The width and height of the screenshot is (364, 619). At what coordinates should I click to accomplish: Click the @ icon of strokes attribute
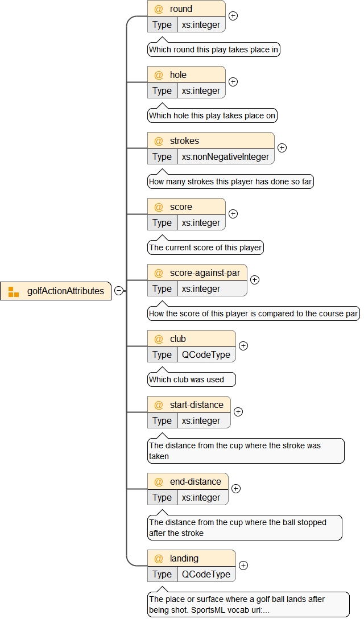(x=159, y=141)
